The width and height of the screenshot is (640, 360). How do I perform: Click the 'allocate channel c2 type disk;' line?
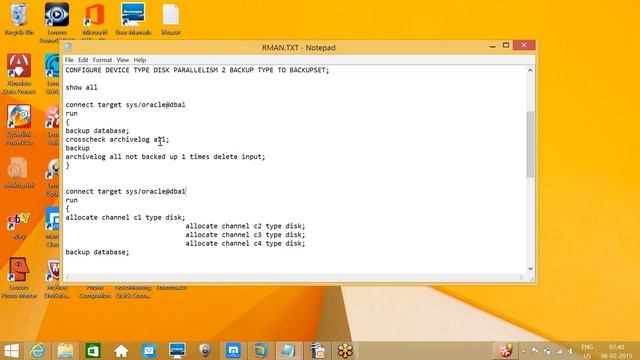point(245,226)
